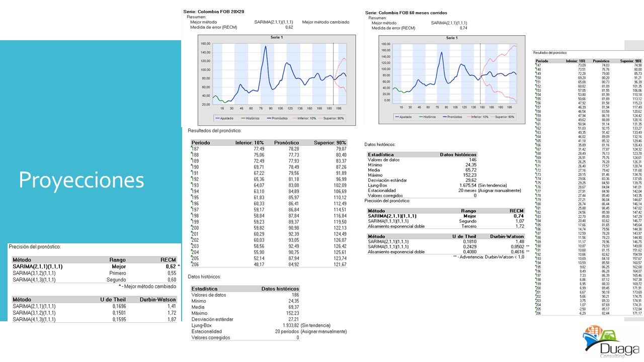Image resolution: width=644 pixels, height=362 pixels.
Task: Click "Superior: 90%" header of center forecast table
Action: (x=330, y=143)
